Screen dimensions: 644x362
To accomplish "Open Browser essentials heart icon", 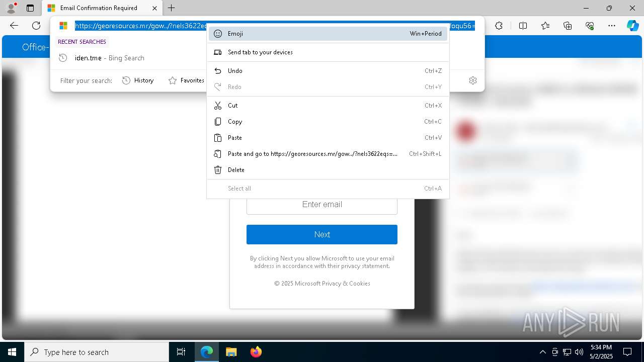I will [x=590, y=26].
